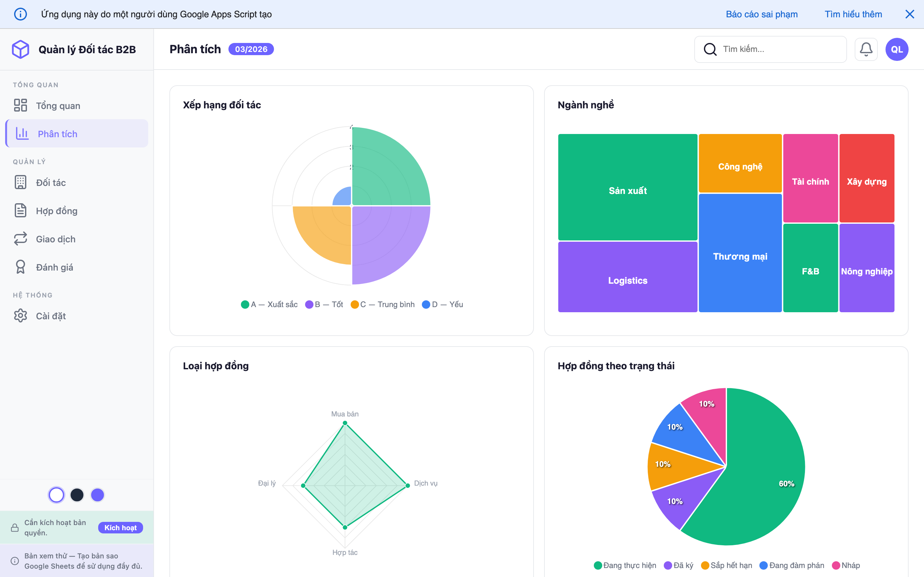Click the Kích hoạt button
The image size is (924, 577).
tap(120, 527)
